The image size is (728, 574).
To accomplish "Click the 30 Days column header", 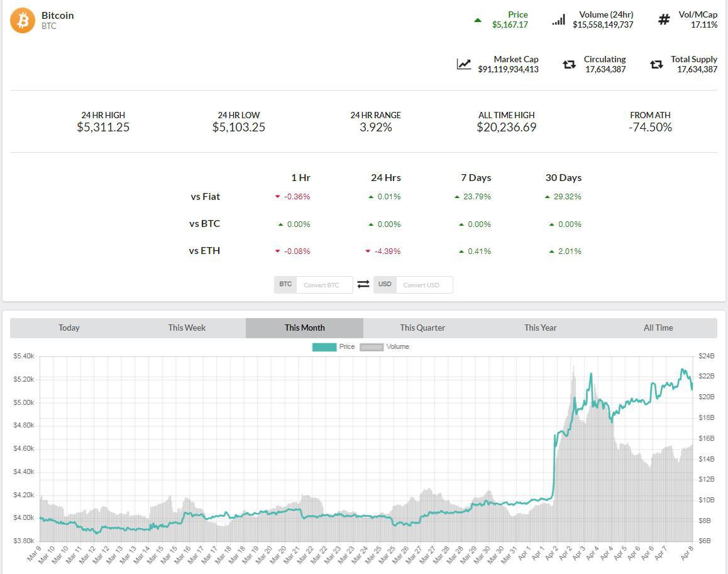I will point(564,177).
